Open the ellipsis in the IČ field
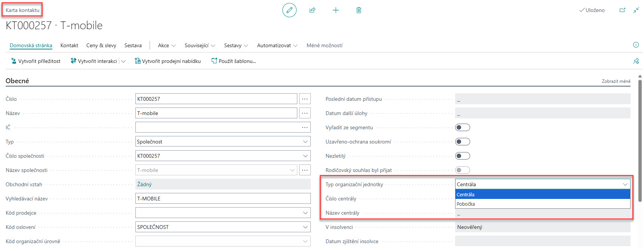The height and width of the screenshot is (248, 644). click(x=305, y=127)
